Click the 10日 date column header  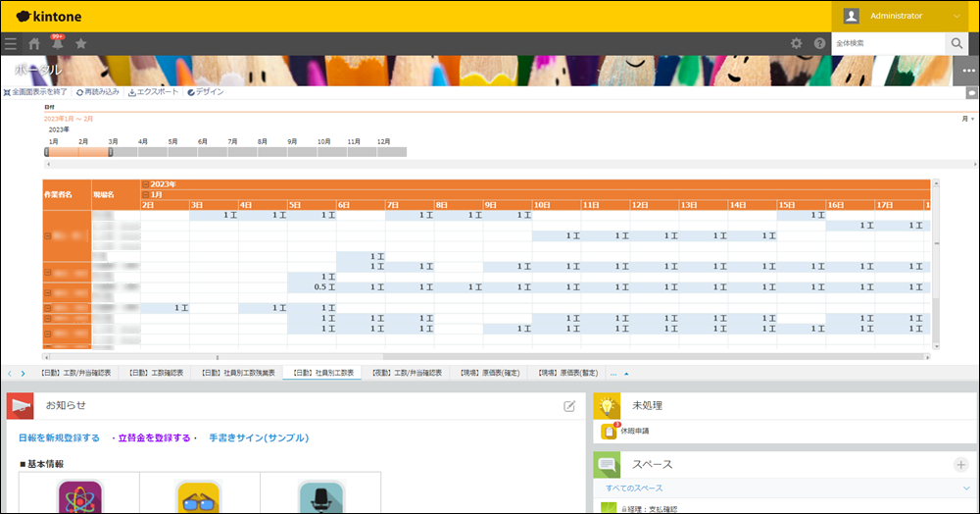click(x=557, y=205)
